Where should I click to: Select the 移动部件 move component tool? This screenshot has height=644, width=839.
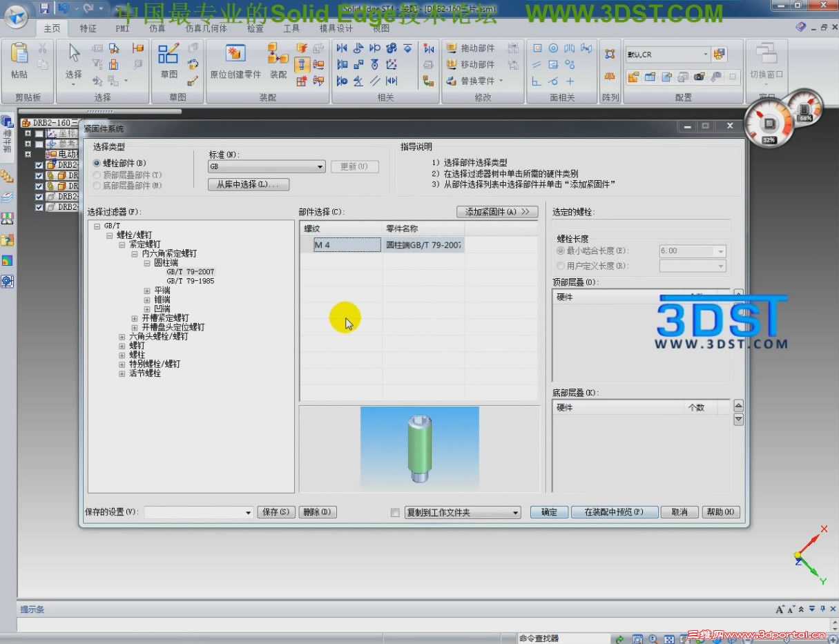pyautogui.click(x=471, y=64)
